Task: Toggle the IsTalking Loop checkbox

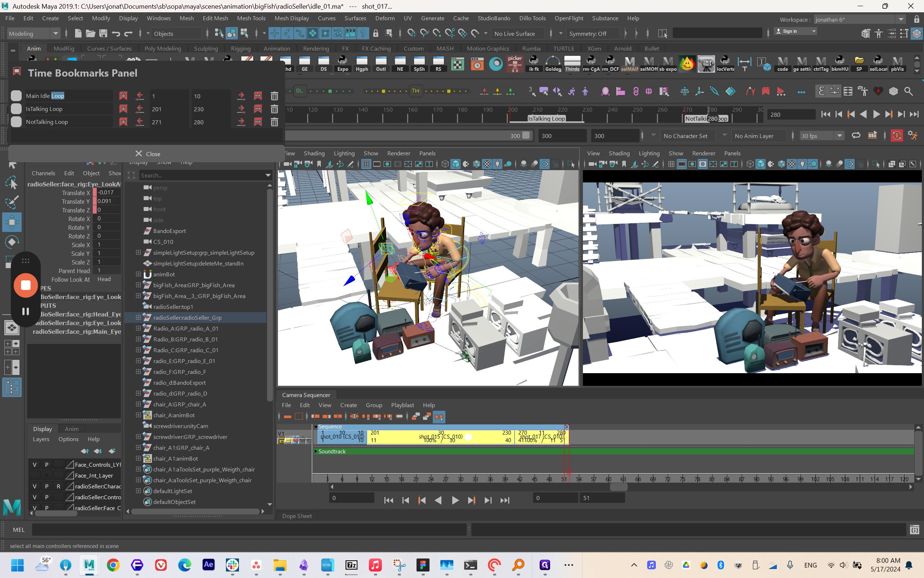Action: (x=16, y=109)
